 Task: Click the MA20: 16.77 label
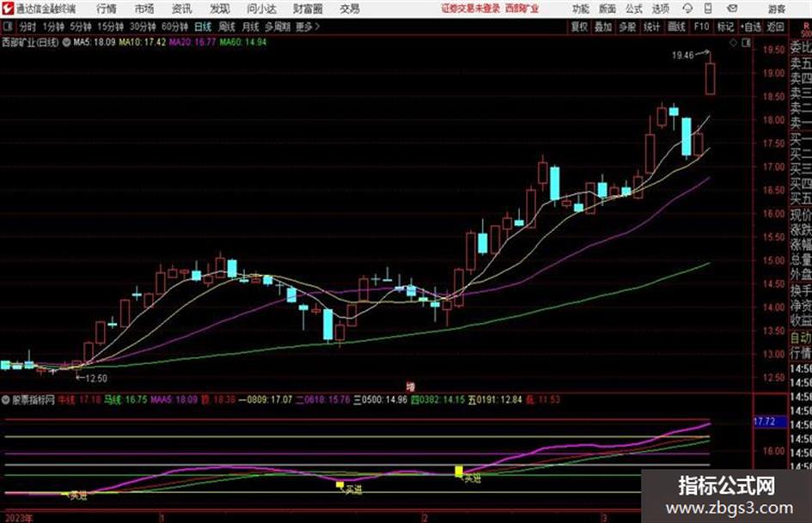pos(192,42)
